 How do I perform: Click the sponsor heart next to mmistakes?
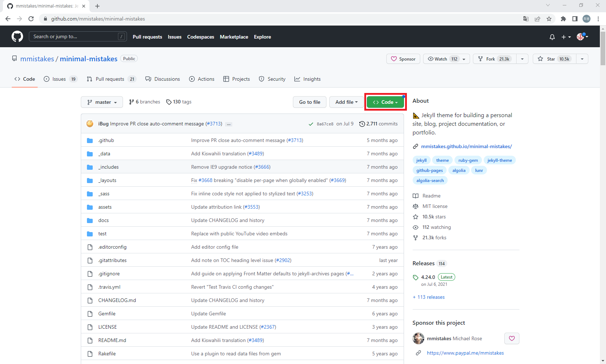[x=511, y=338]
